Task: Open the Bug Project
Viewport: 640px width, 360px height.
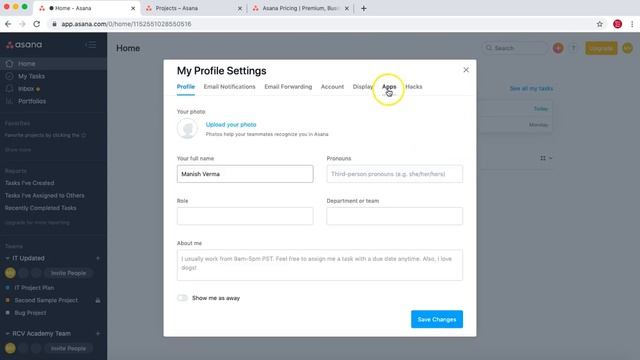Action: tap(30, 313)
